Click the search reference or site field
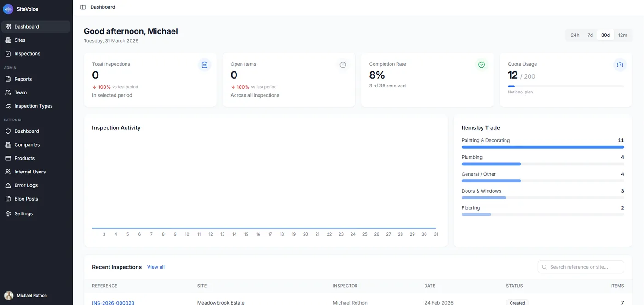The width and height of the screenshot is (644, 305). coord(581,267)
